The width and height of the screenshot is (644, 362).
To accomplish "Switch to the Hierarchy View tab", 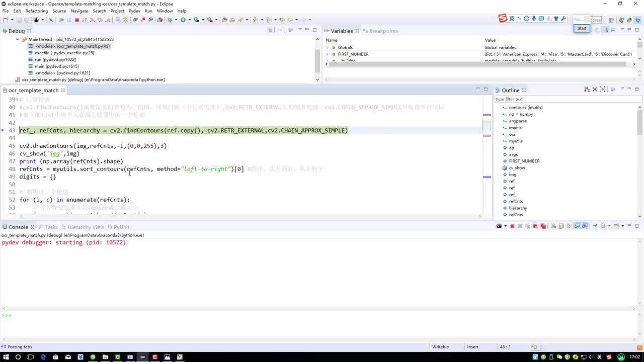I will (x=82, y=227).
